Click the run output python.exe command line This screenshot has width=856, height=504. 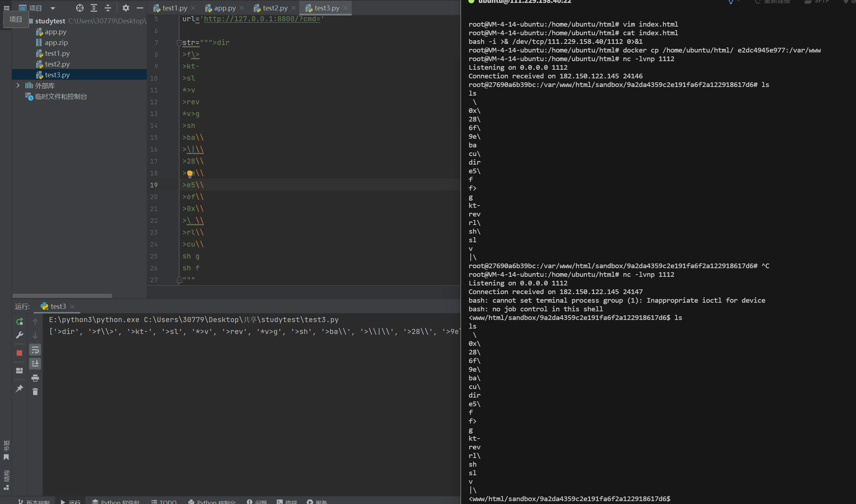click(194, 320)
